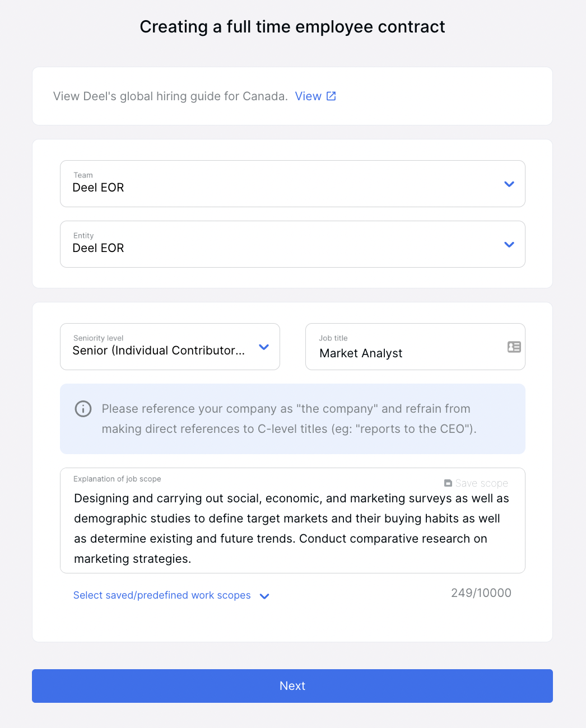Click the Team dropdown chevron arrow
The width and height of the screenshot is (586, 728).
509,184
